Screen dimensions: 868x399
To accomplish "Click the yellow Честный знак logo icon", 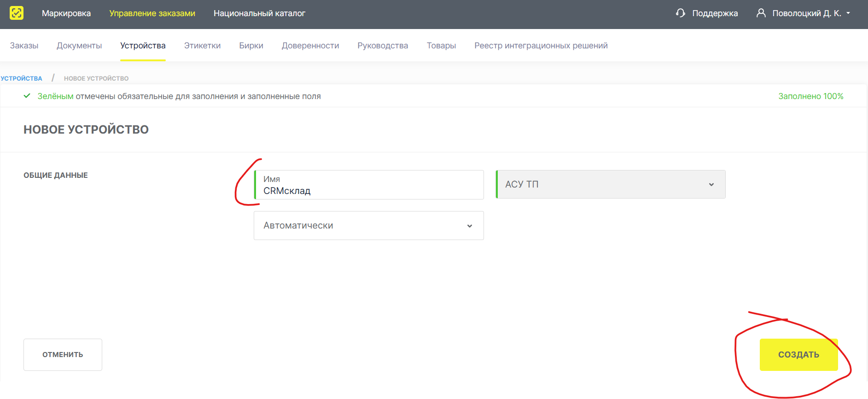I will (17, 13).
